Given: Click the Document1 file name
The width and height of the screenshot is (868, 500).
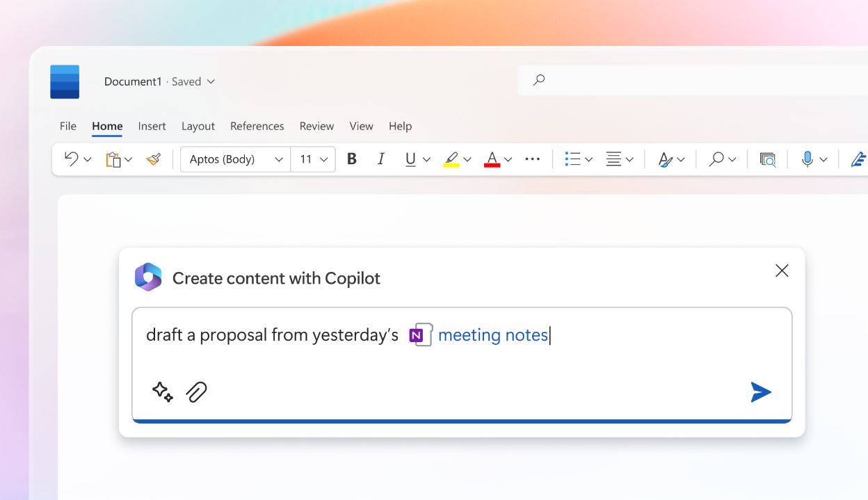Looking at the screenshot, I should 133,81.
